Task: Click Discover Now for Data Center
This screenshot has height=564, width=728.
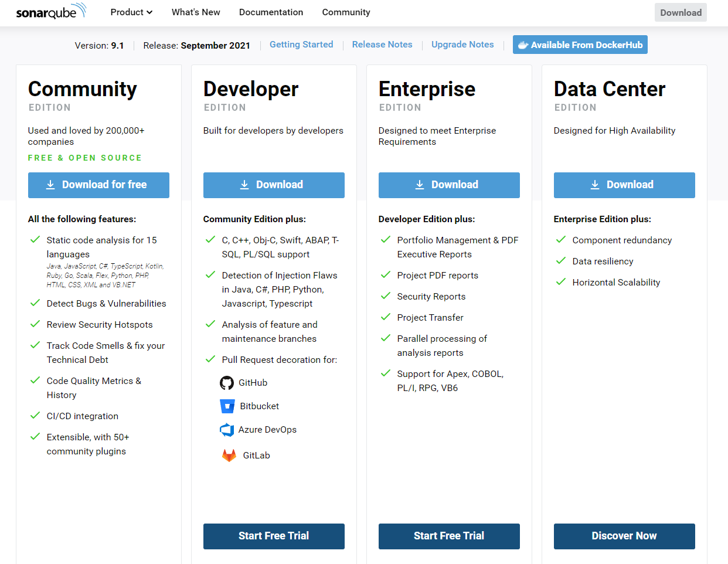Action: (x=624, y=536)
